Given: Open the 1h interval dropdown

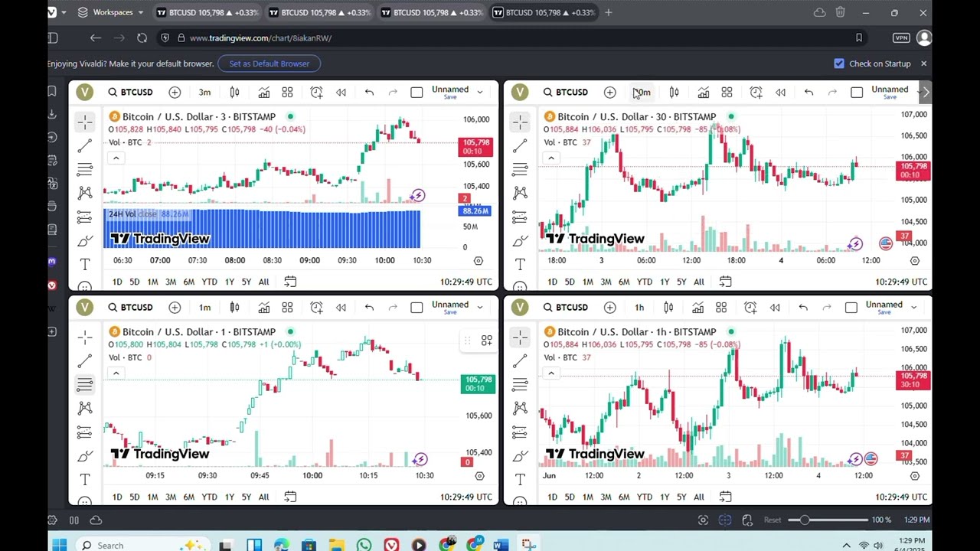Looking at the screenshot, I should point(639,307).
